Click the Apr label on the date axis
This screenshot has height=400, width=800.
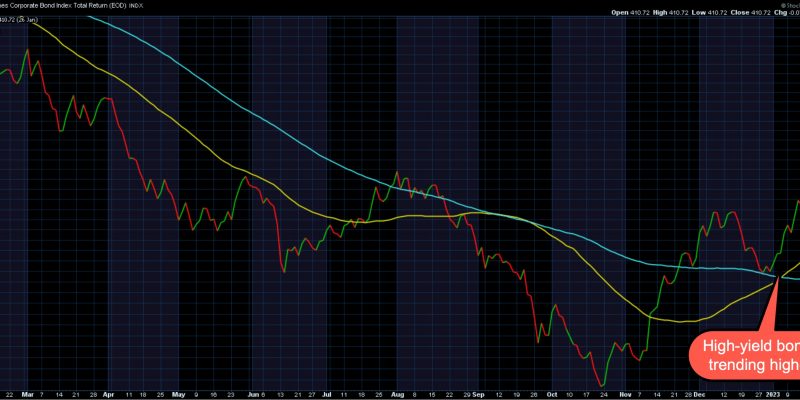108,394
